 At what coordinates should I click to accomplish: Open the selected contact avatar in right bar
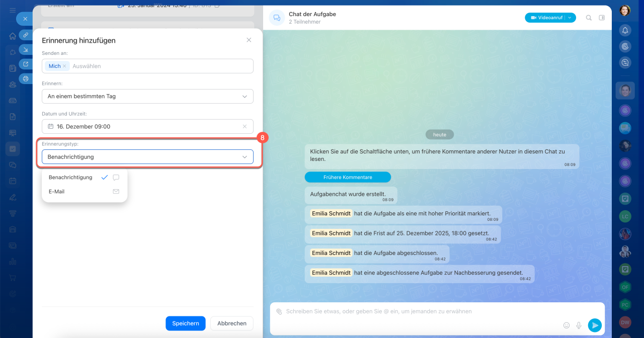tap(625, 91)
